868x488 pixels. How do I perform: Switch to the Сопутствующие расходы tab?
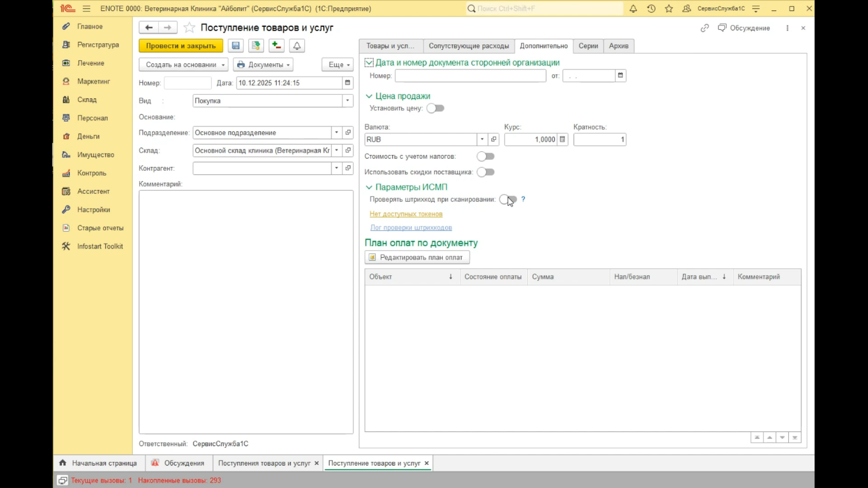(x=468, y=46)
